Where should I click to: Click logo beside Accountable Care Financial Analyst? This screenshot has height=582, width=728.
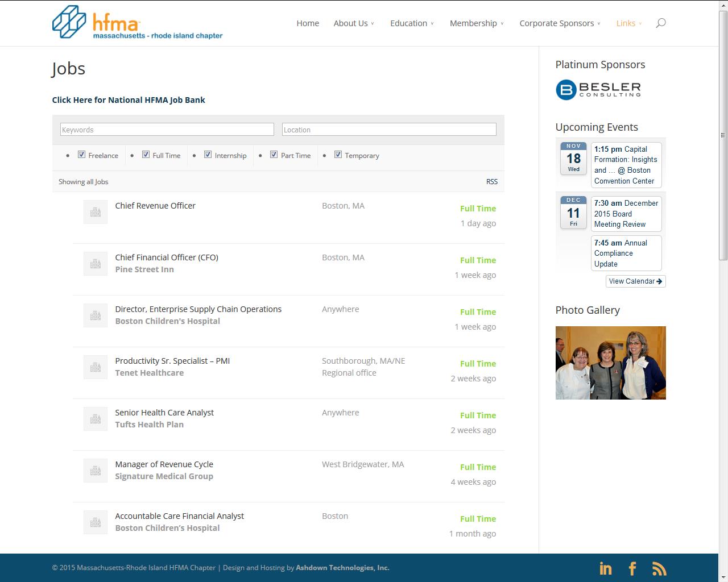pyautogui.click(x=96, y=522)
